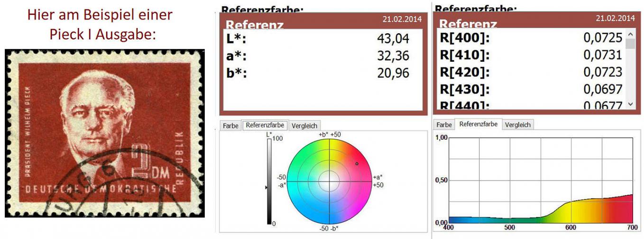Viewport: 644px width, 239px height.
Task: Click the 1,00 reflectance axis label
Action: [441, 137]
